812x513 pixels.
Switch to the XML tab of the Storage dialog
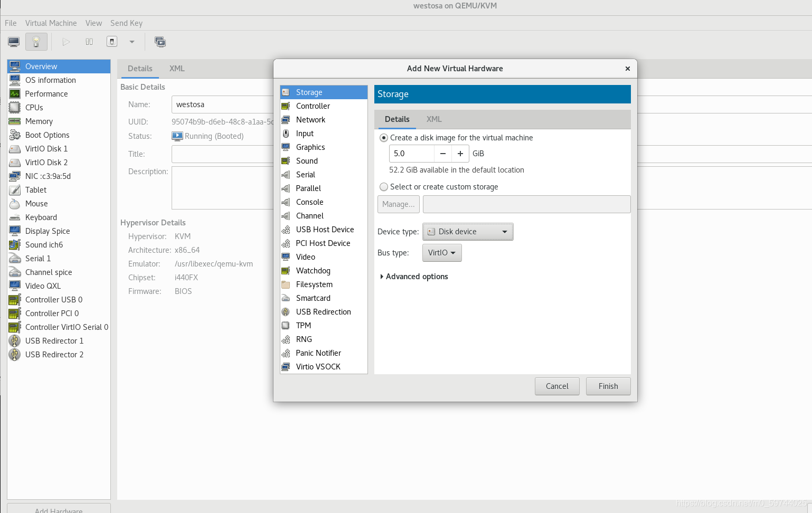433,119
